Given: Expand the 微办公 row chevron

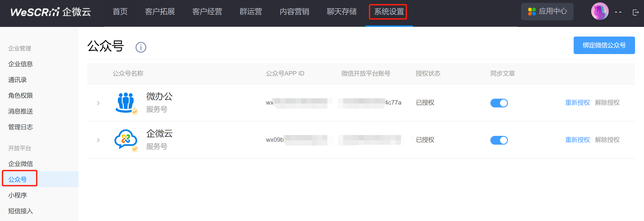Looking at the screenshot, I should click(x=98, y=103).
